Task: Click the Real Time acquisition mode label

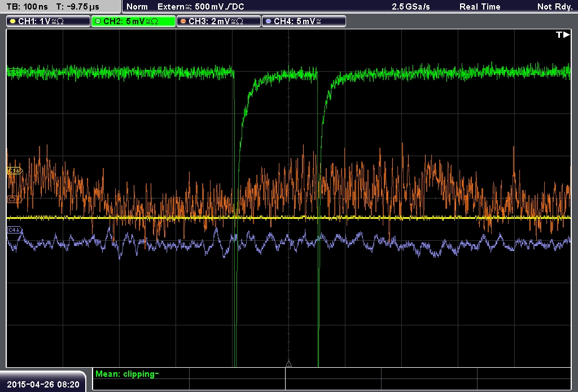Action: click(x=480, y=7)
